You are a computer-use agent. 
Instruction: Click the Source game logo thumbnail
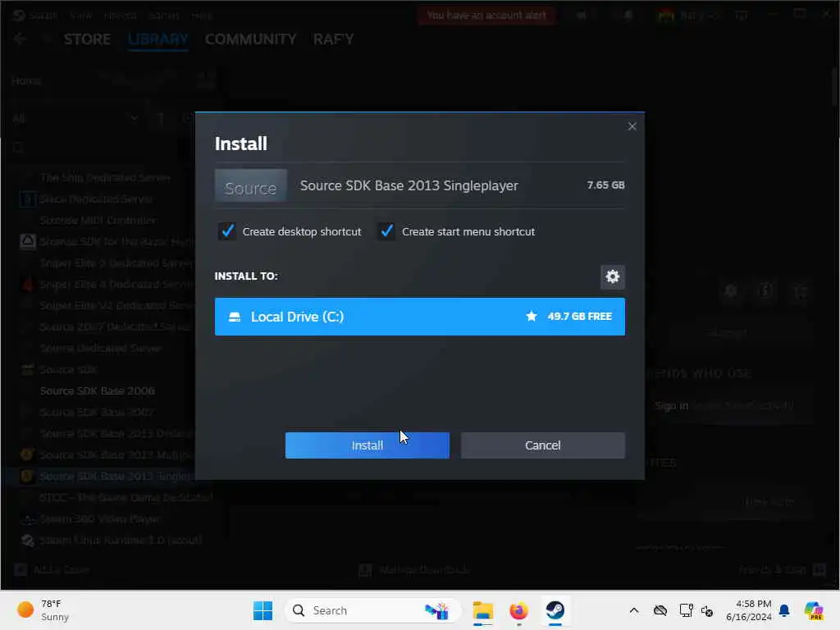[x=251, y=185]
